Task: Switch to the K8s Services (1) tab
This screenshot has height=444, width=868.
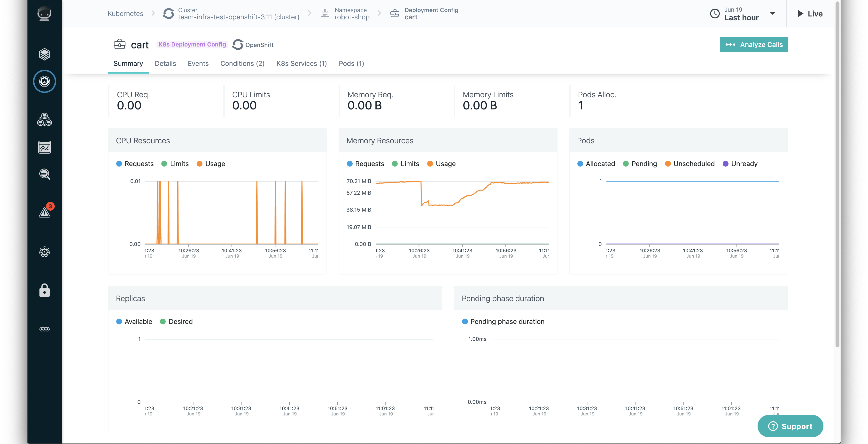Action: pos(302,63)
